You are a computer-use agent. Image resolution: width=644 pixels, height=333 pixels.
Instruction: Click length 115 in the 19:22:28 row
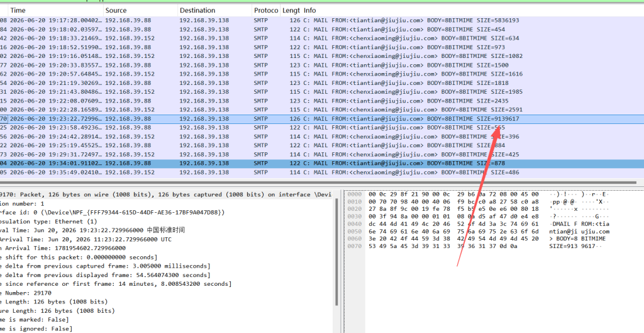pos(295,110)
